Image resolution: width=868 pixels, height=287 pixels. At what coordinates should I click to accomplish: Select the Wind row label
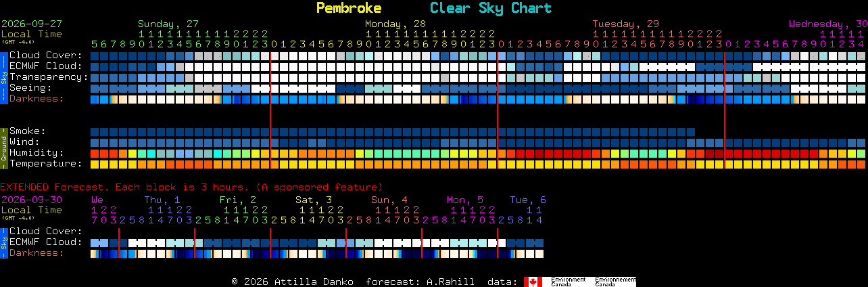[x=24, y=141]
